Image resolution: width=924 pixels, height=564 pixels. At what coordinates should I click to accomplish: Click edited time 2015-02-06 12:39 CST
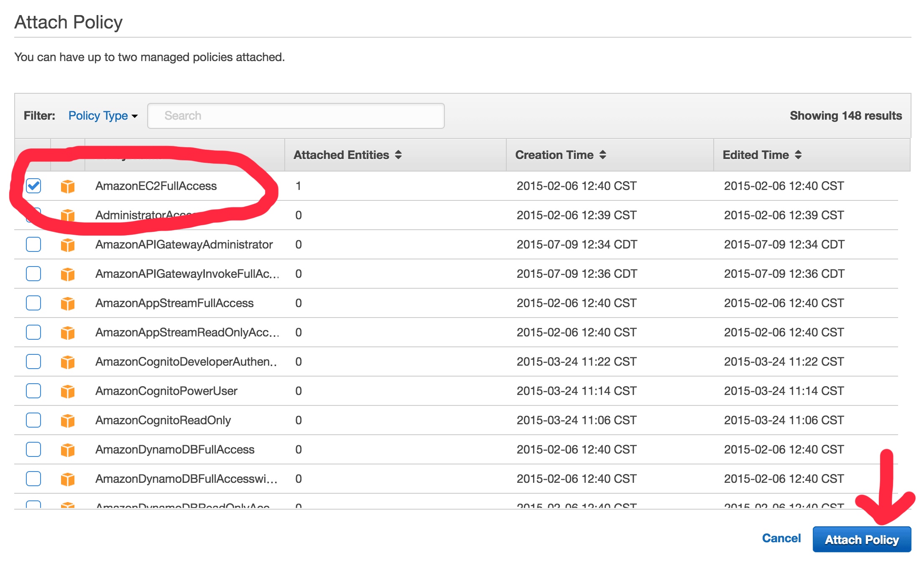tap(784, 215)
